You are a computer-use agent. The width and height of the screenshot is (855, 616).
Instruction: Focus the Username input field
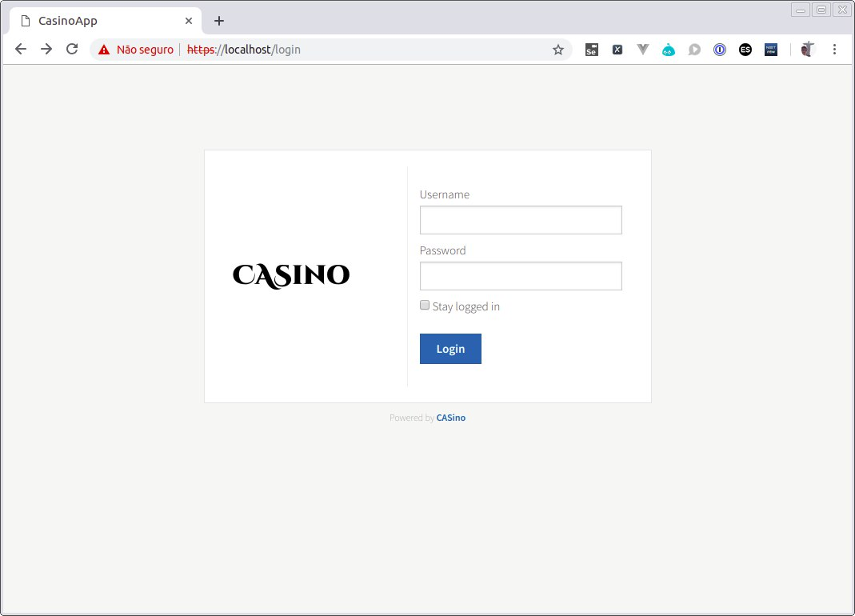tap(521, 220)
